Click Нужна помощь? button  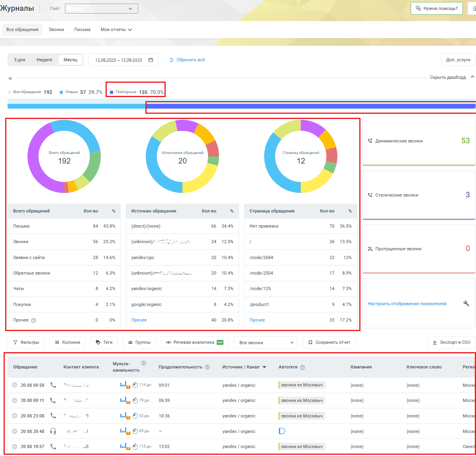pos(437,8)
